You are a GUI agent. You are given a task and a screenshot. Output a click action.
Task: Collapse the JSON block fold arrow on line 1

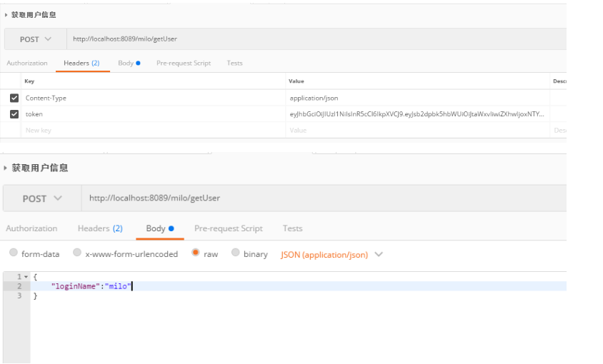26,277
